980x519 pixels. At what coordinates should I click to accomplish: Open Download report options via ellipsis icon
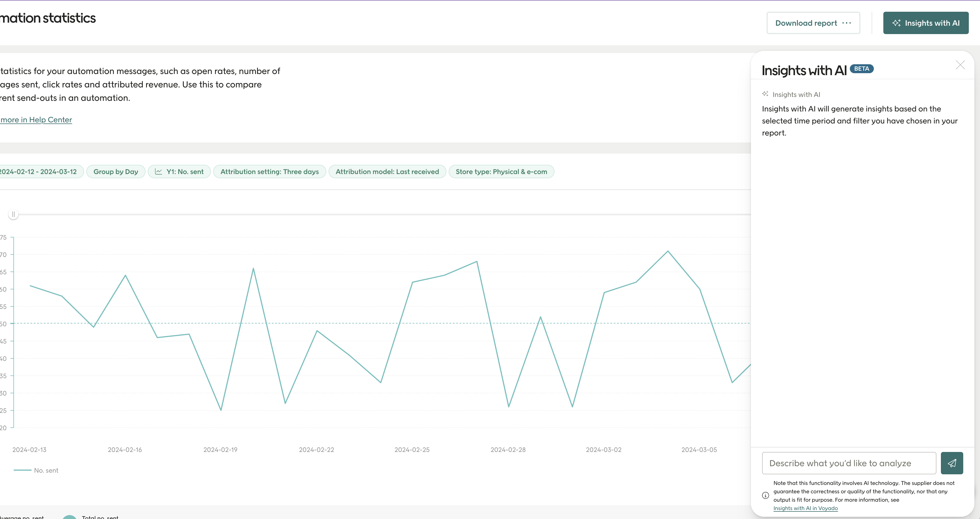click(x=846, y=23)
